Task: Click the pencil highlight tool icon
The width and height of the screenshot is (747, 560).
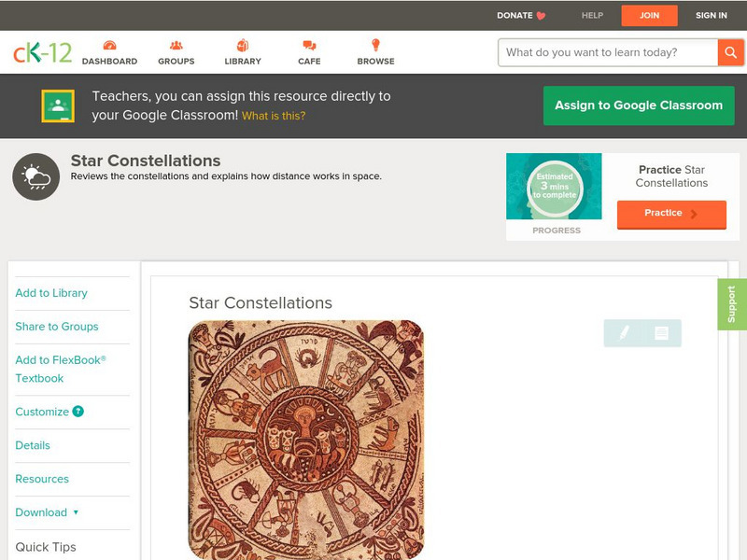Action: (624, 332)
